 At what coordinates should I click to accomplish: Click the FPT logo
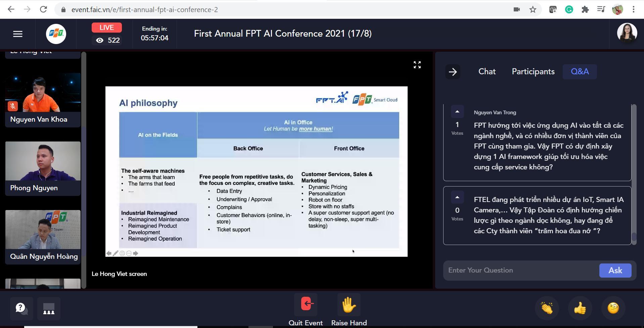pyautogui.click(x=56, y=34)
